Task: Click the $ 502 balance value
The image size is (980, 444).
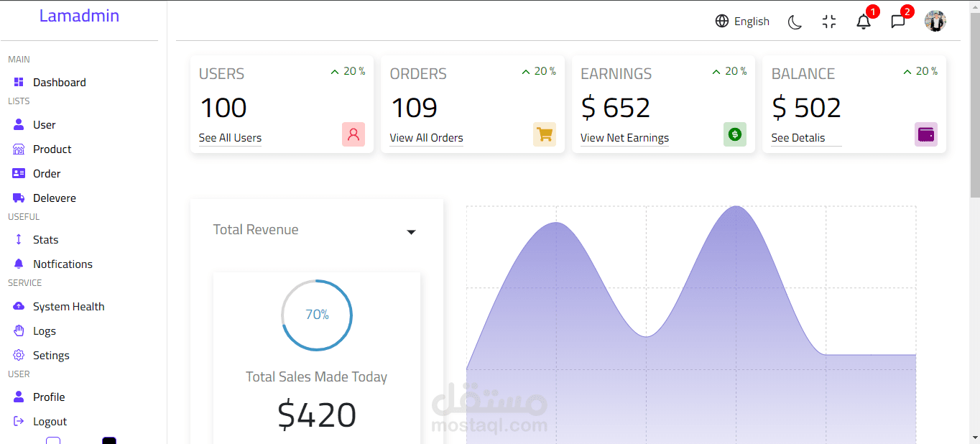Action: [x=806, y=108]
